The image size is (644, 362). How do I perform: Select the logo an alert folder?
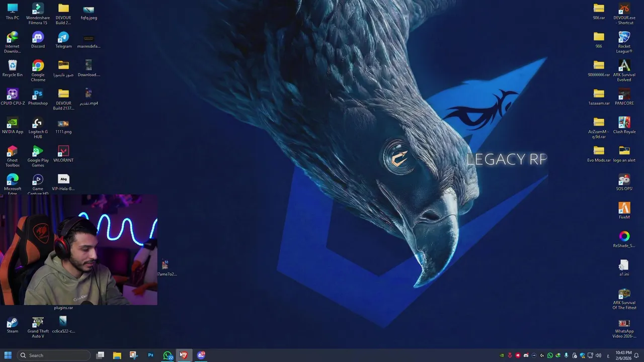[624, 154]
